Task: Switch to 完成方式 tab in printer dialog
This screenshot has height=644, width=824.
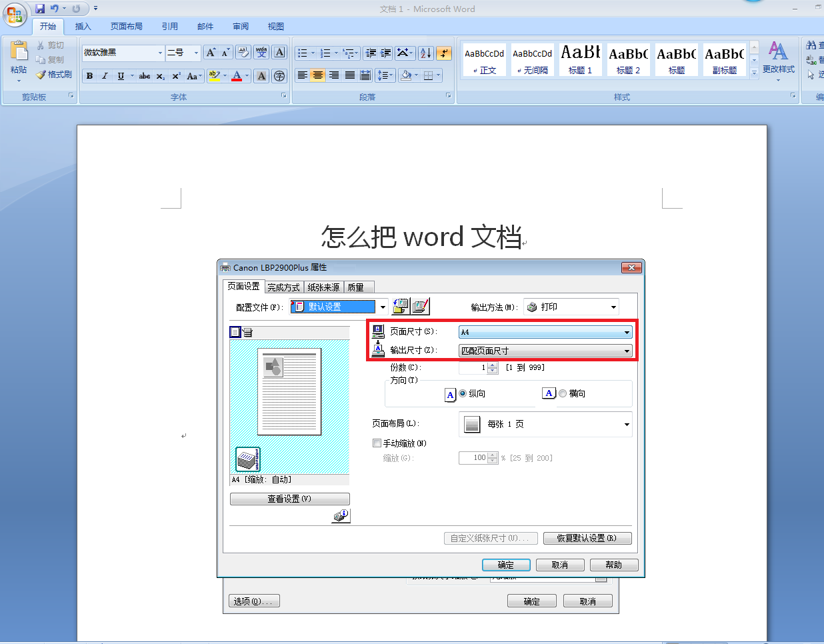Action: (x=284, y=287)
